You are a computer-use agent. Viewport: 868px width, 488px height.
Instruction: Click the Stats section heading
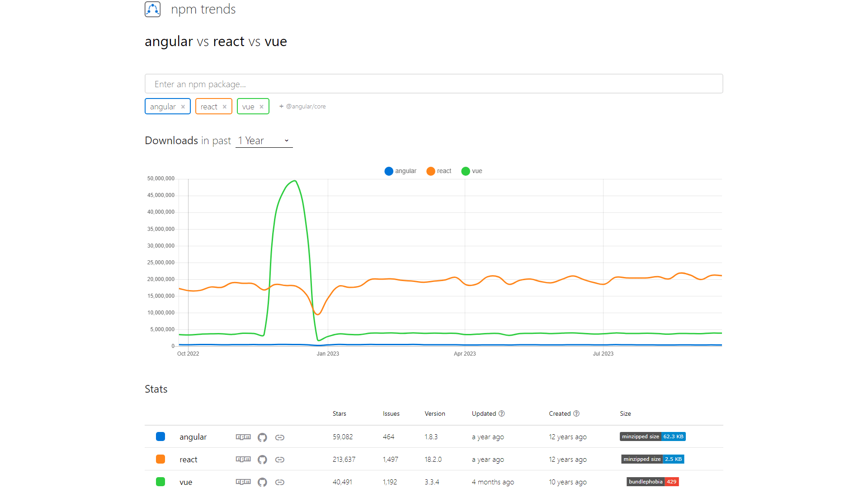156,389
